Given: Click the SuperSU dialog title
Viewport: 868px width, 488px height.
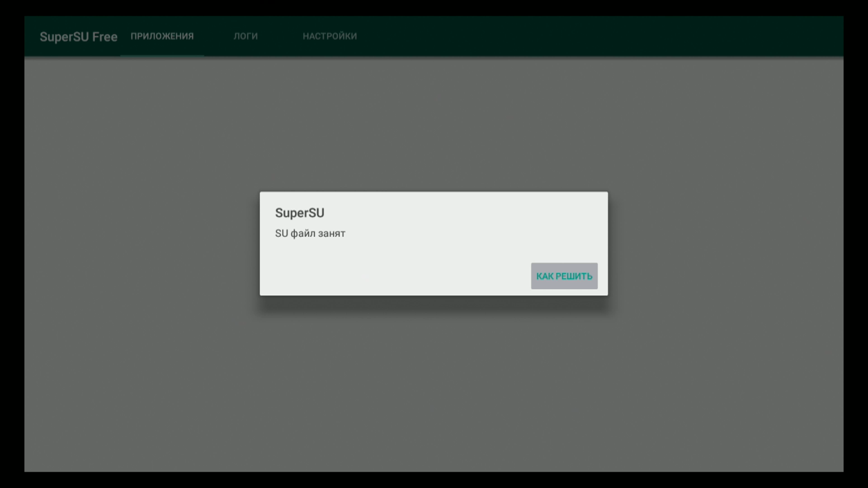Looking at the screenshot, I should [x=300, y=213].
